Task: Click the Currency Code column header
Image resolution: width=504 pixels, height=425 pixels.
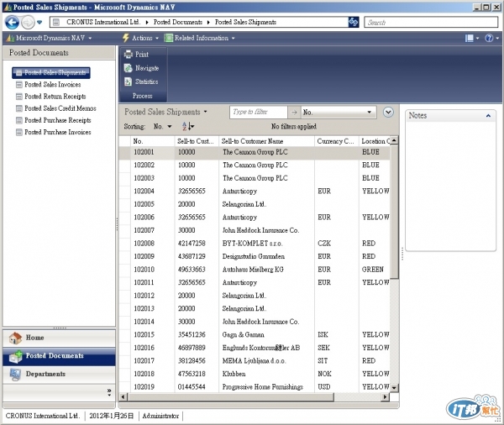Action: coord(337,141)
